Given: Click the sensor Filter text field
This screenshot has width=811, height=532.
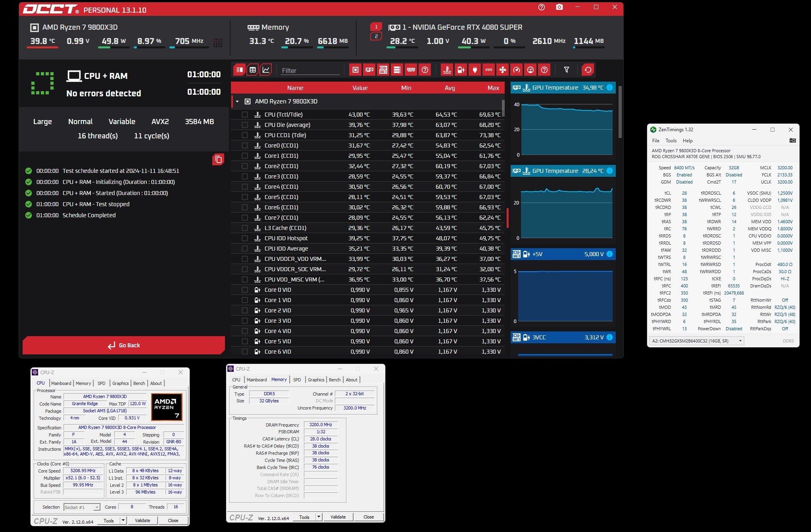Looking at the screenshot, I should click(309, 71).
